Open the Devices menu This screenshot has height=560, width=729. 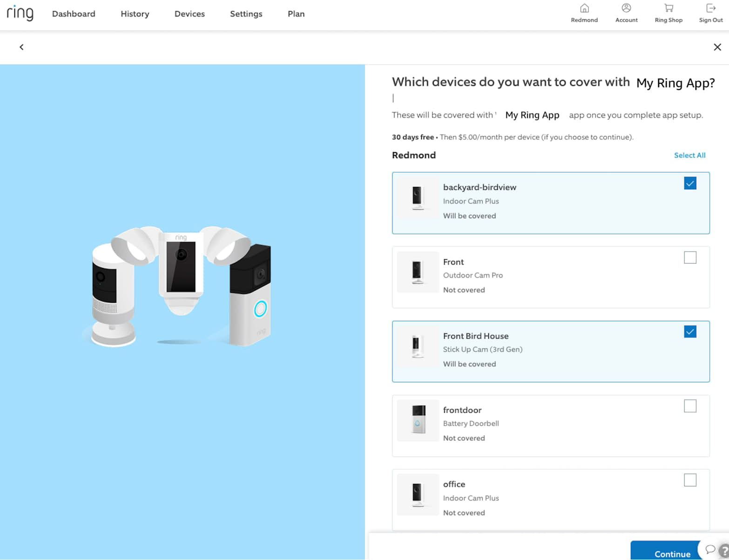click(189, 14)
